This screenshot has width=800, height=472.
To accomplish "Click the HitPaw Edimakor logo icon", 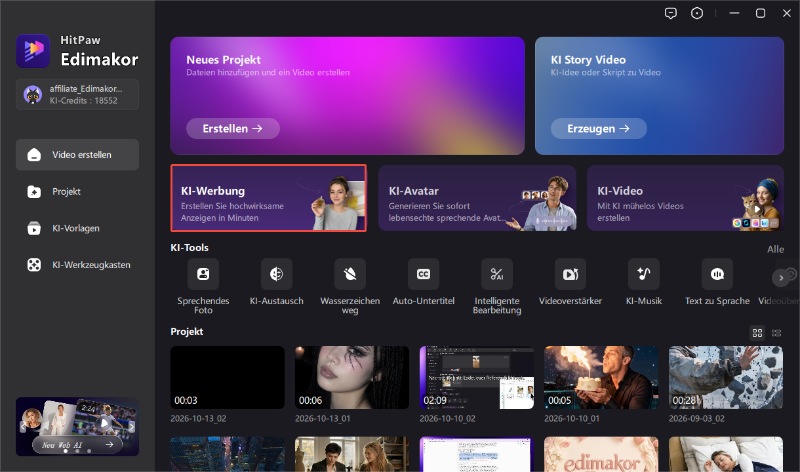I will pyautogui.click(x=33, y=51).
